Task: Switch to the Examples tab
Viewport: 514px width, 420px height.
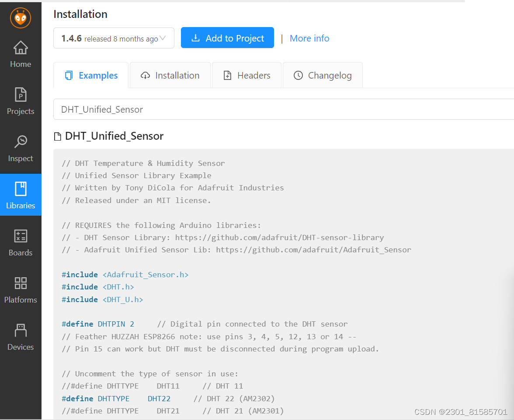Action: click(91, 75)
